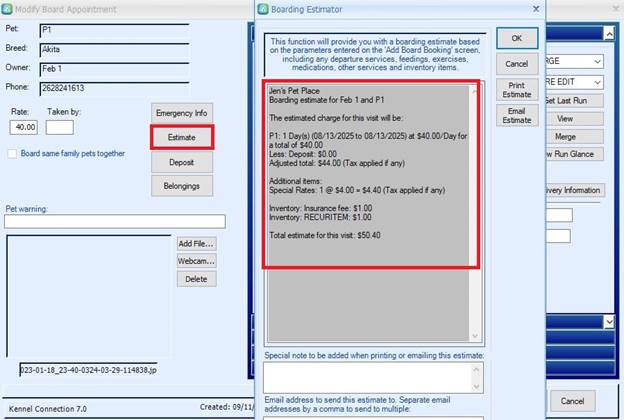The image size is (624, 420).
Task: Click the pet image preview box
Action: coord(89,296)
